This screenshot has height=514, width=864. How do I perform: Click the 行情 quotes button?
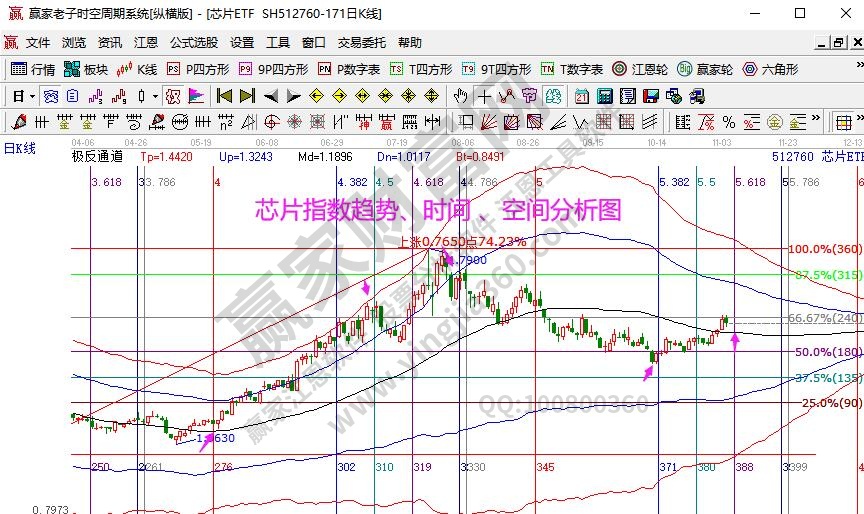[x=33, y=70]
